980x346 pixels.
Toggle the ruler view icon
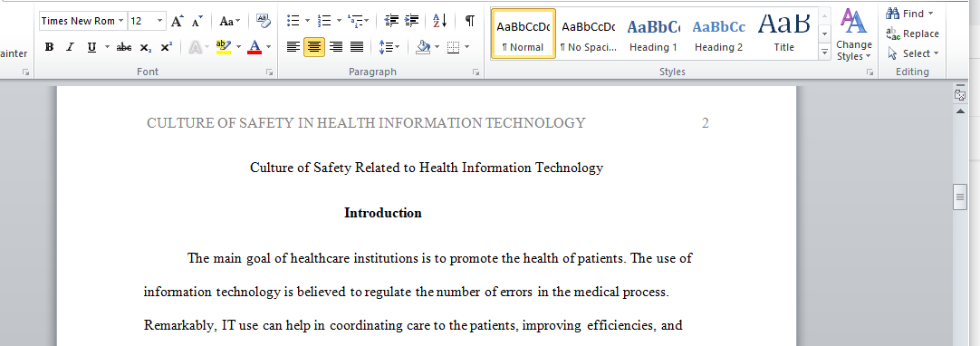coord(960,95)
